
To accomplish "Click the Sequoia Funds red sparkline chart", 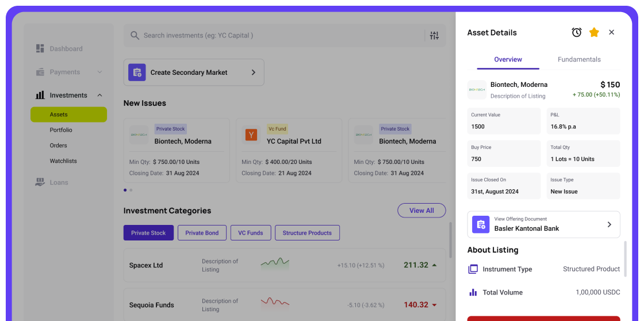I will coord(275,304).
